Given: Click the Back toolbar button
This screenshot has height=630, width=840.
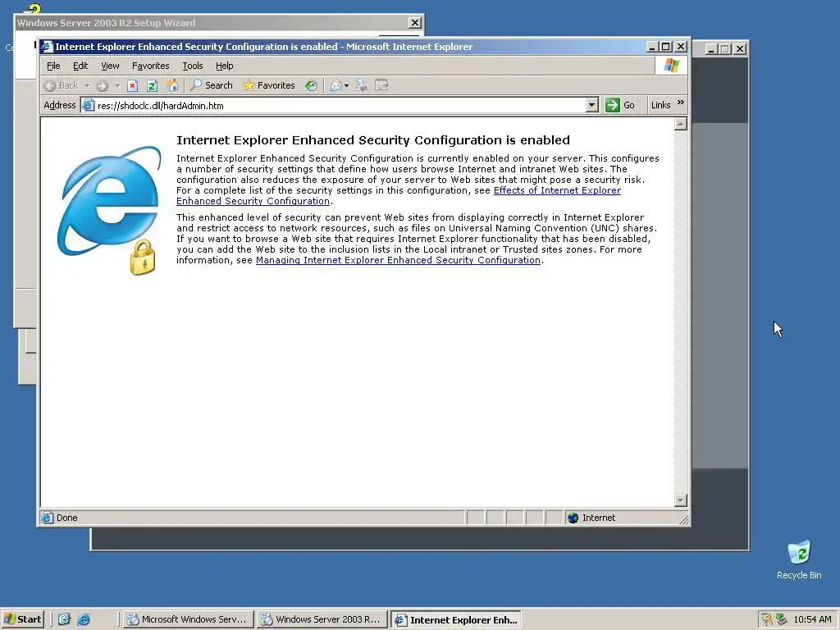Looking at the screenshot, I should point(62,85).
